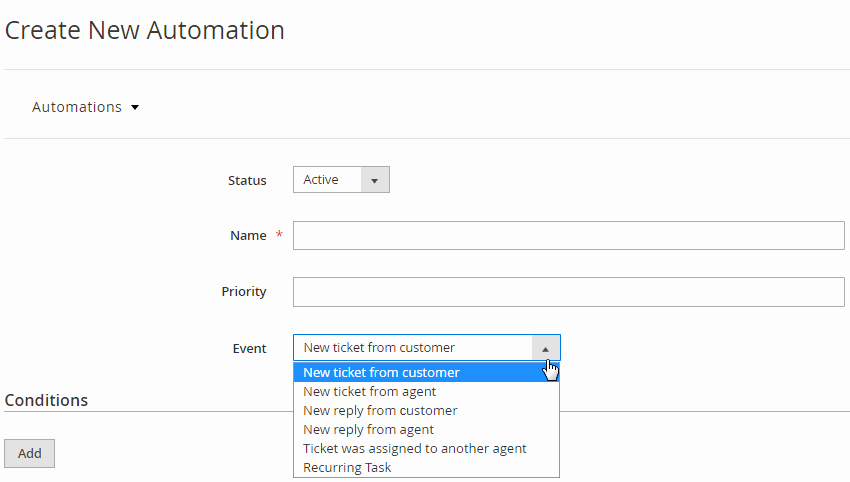This screenshot has width=850, height=482.
Task: Click the Add button under Conditions
Action: (x=29, y=453)
